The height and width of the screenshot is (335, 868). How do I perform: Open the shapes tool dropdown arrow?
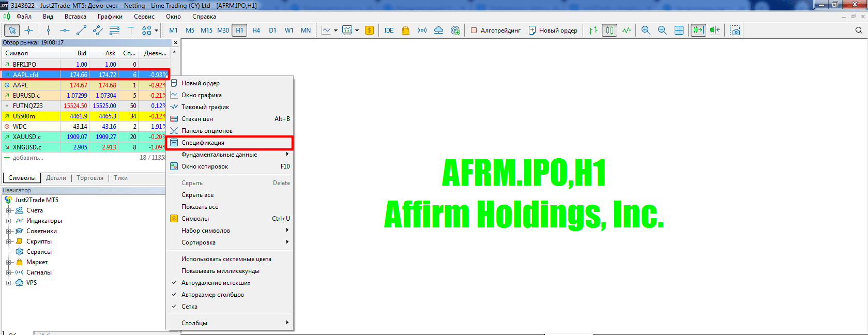156,31
